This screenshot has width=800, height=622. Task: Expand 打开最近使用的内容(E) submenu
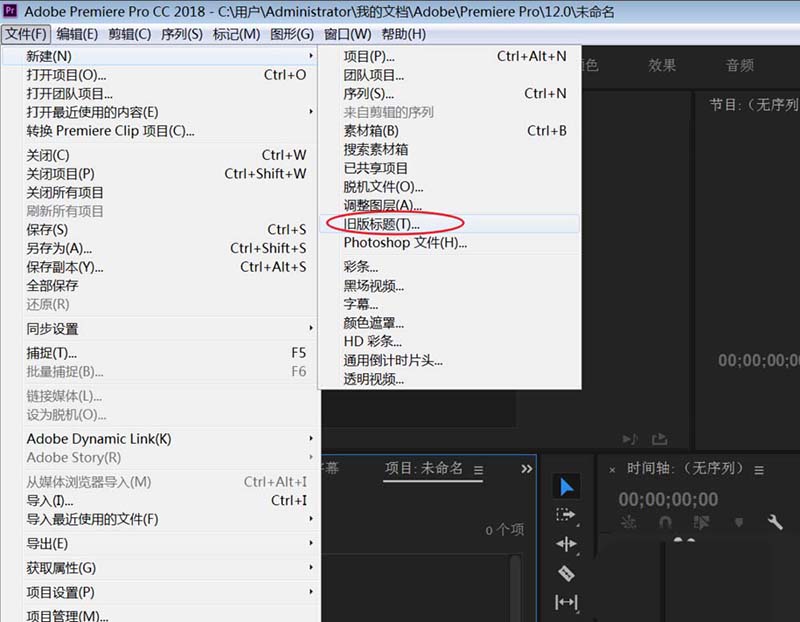160,112
